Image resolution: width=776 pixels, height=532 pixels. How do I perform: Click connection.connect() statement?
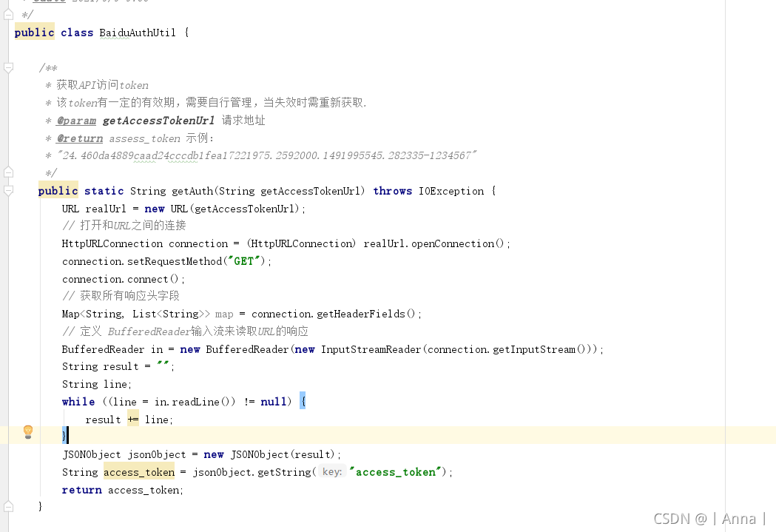[x=124, y=279]
